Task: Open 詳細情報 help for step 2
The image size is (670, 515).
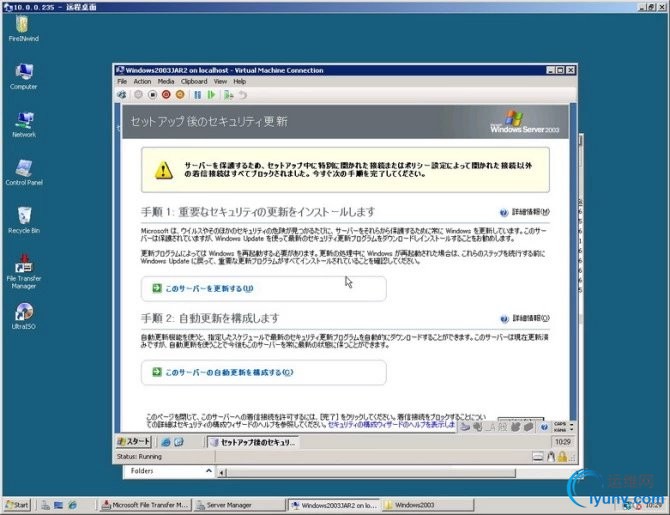Action: [524, 318]
